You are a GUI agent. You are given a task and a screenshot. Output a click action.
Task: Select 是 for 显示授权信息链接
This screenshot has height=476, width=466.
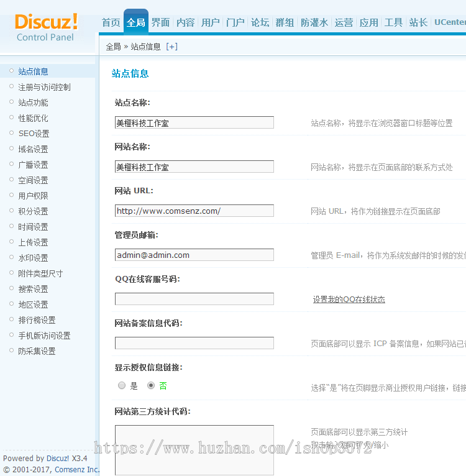click(x=122, y=385)
